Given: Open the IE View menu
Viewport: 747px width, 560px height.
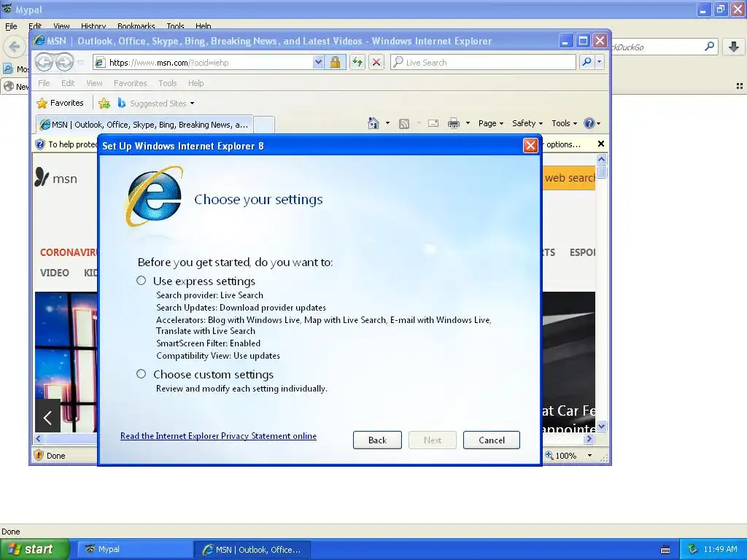Looking at the screenshot, I should coord(94,83).
